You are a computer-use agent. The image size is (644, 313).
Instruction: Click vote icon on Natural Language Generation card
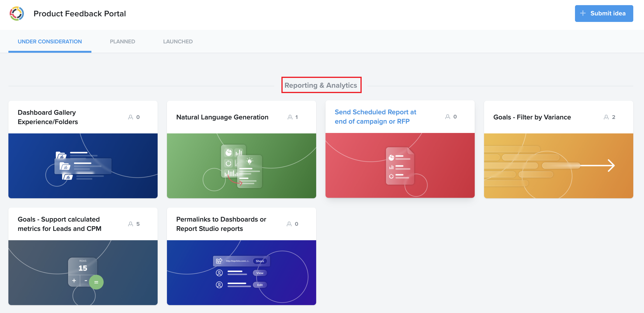click(290, 117)
